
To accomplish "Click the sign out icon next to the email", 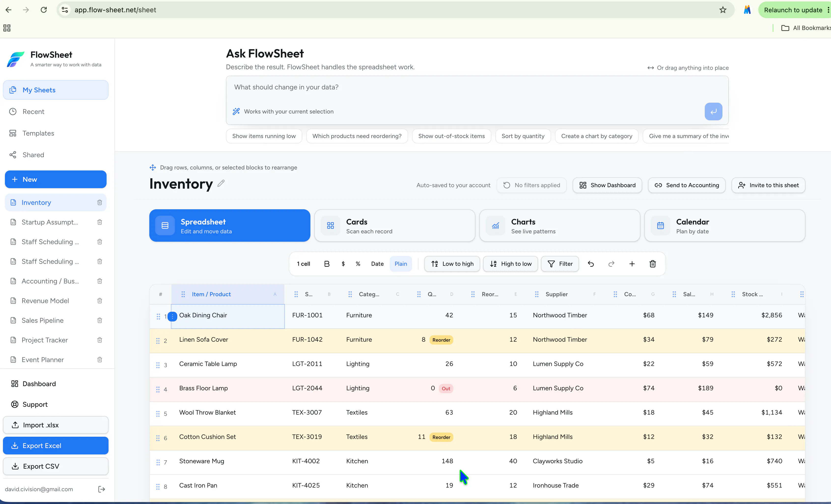I will coord(101,489).
